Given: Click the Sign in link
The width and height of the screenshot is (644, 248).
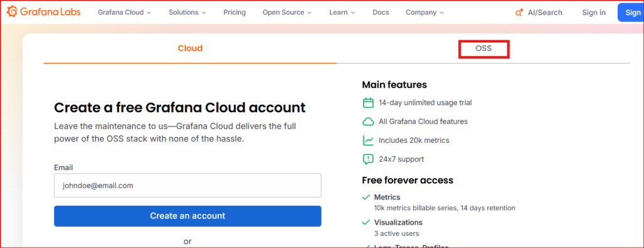Looking at the screenshot, I should [594, 13].
